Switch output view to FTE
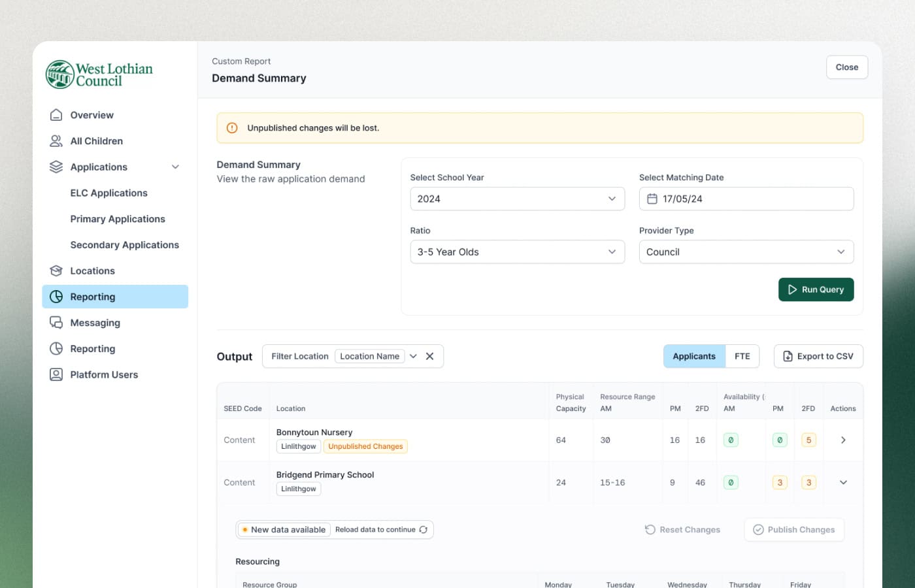Screen dimensions: 915x588 742,356
